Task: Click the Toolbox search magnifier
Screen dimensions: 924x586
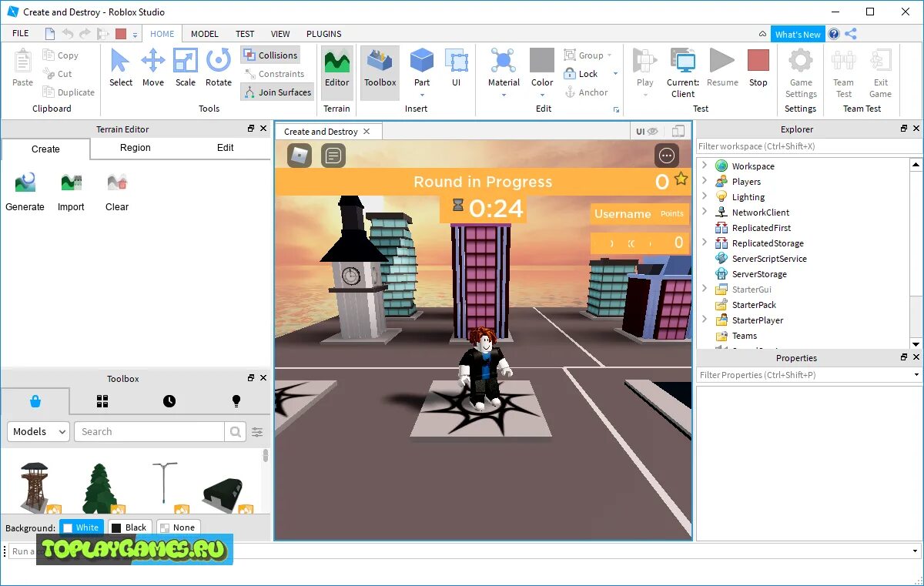Action: pos(235,432)
